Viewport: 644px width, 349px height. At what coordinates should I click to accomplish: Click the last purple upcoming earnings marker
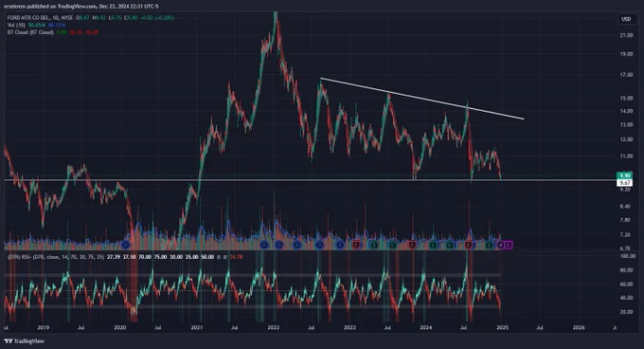click(x=509, y=245)
